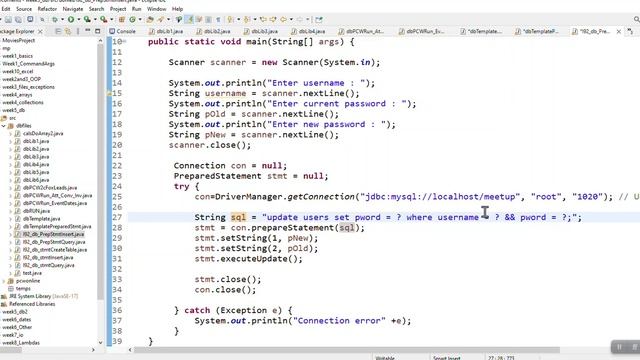Open the Source menu
The image size is (640, 360).
point(24,9)
